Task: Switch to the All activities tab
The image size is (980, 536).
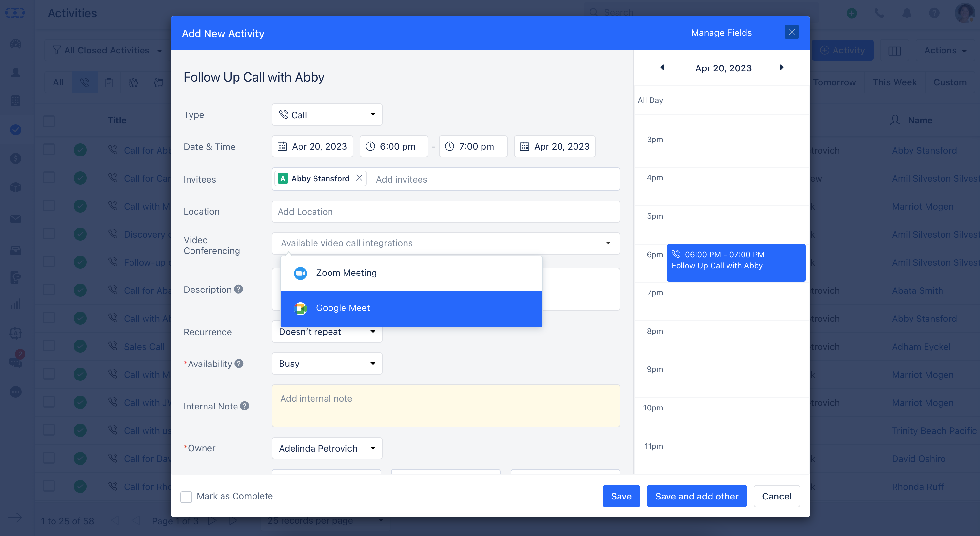Action: (x=58, y=82)
